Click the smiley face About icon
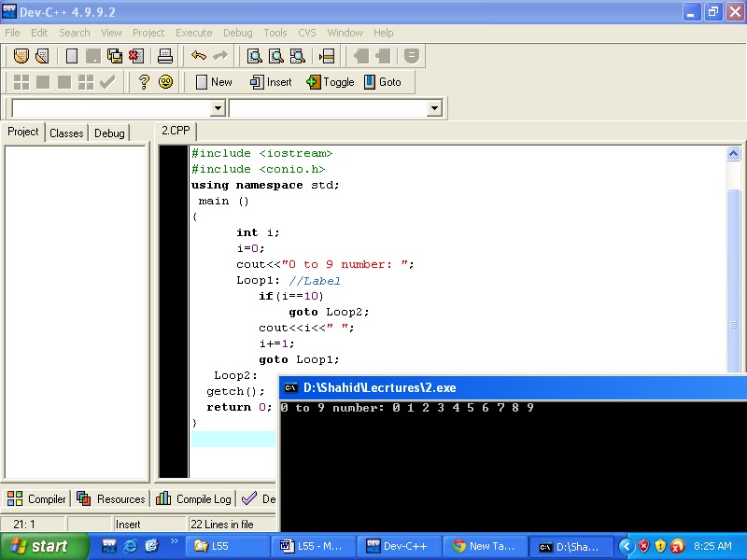 tap(165, 82)
